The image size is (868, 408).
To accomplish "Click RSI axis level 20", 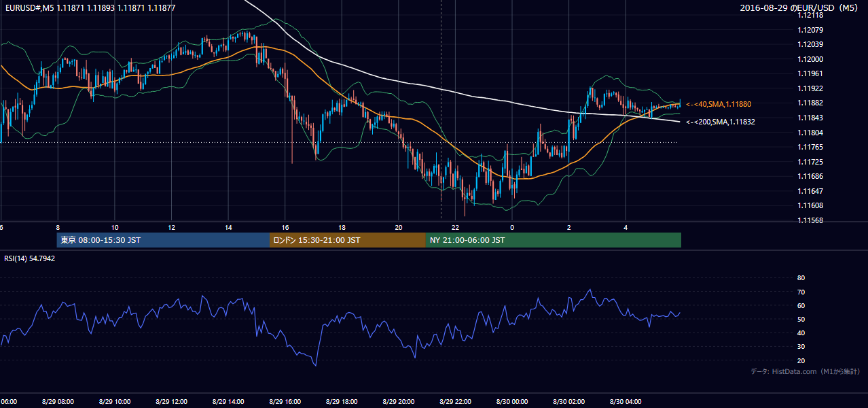I will [x=801, y=360].
